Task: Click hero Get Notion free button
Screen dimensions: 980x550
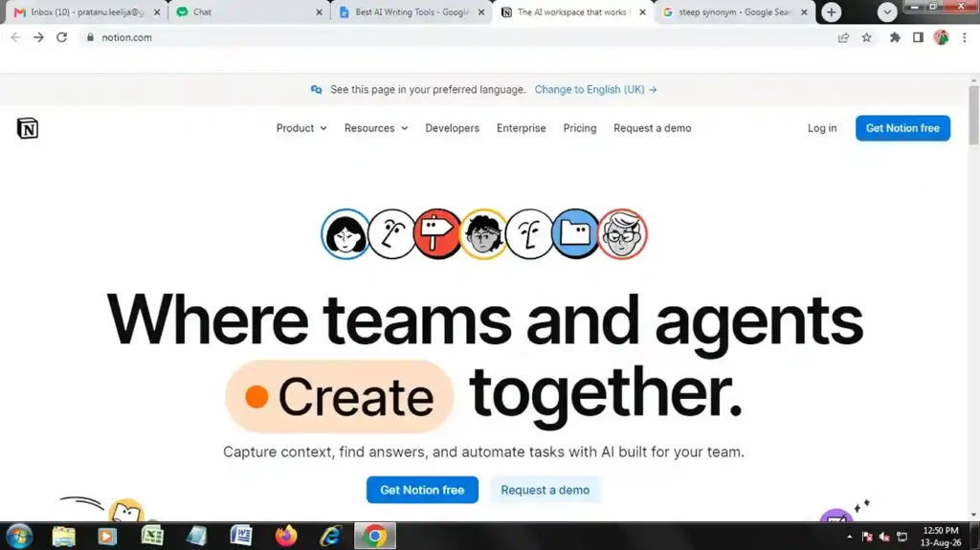Action: (422, 490)
